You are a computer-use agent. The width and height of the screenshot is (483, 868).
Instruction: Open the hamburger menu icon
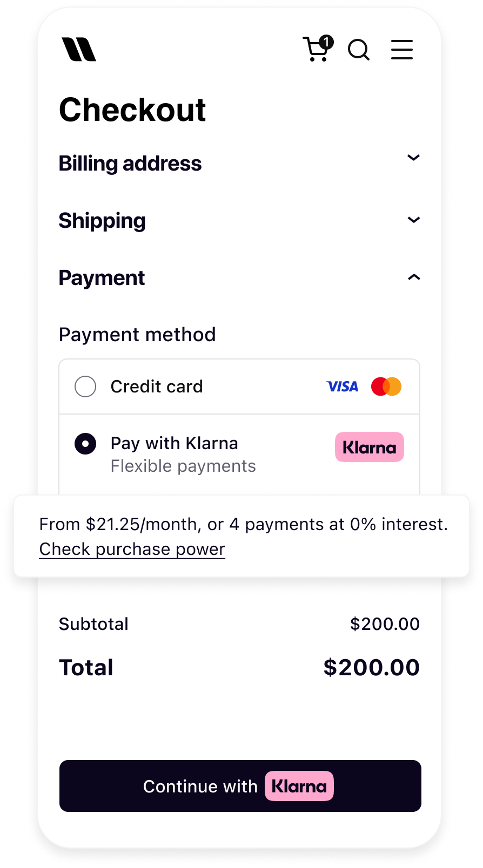click(x=402, y=50)
